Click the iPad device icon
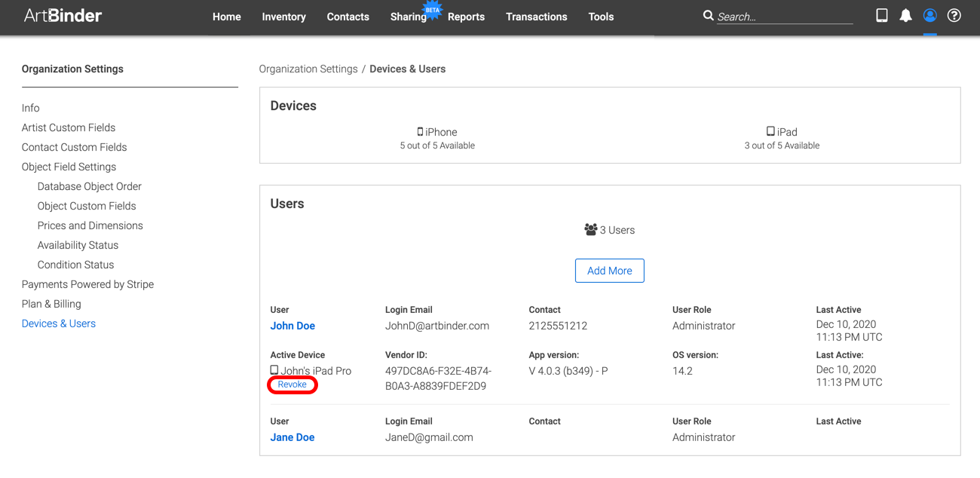The height and width of the screenshot is (478, 980). coord(770,132)
